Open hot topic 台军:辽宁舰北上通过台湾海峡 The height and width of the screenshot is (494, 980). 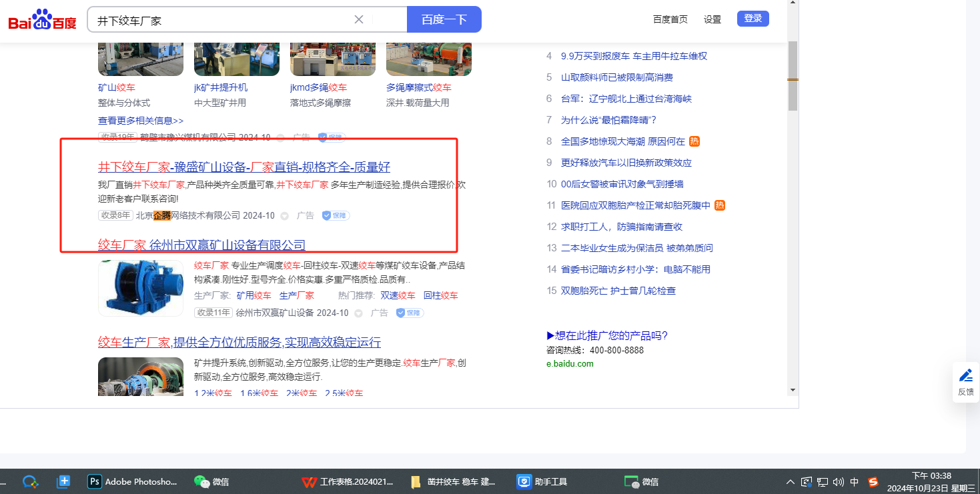click(626, 99)
